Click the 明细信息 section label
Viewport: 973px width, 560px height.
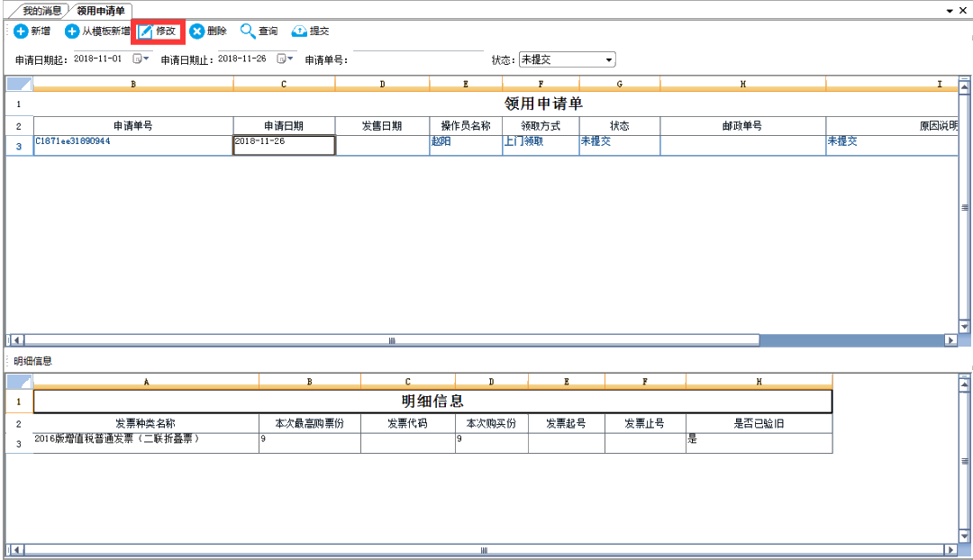(33, 361)
